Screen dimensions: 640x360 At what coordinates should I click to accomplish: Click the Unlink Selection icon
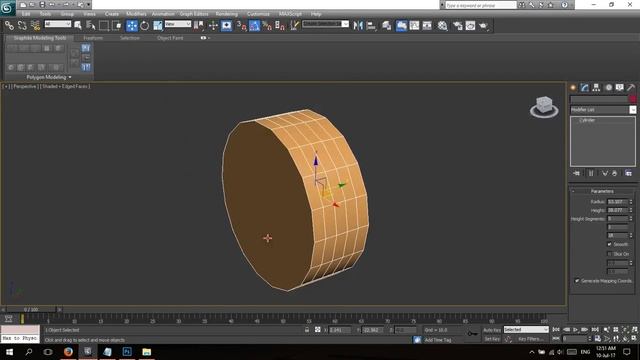click(x=22, y=25)
